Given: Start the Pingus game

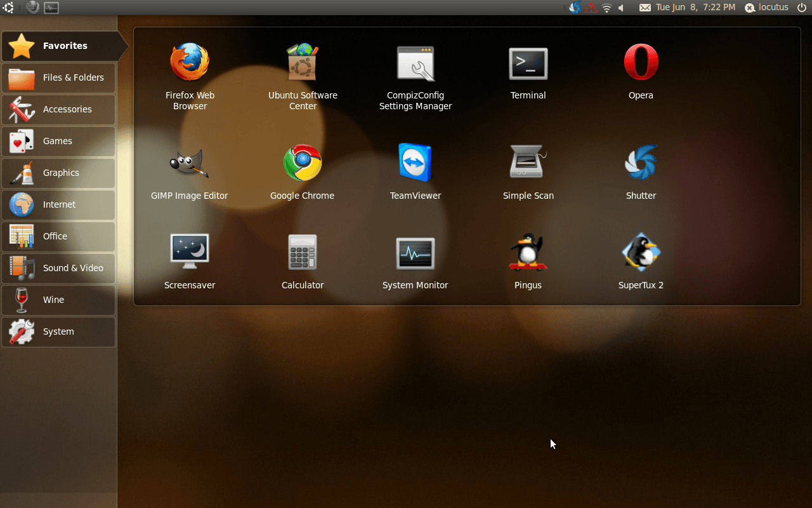Looking at the screenshot, I should click(x=528, y=261).
